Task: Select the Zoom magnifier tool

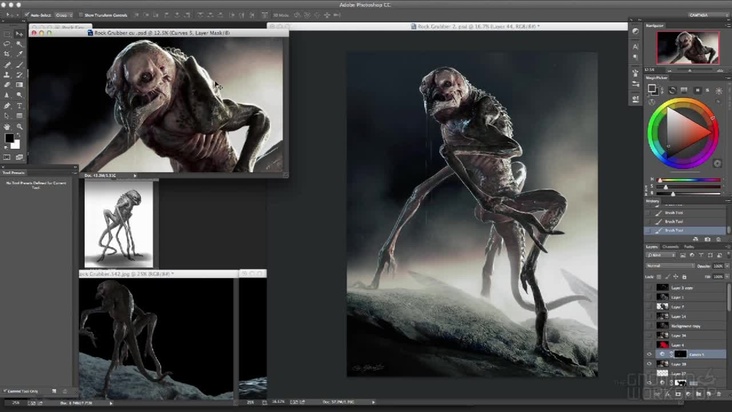Action: [x=20, y=126]
